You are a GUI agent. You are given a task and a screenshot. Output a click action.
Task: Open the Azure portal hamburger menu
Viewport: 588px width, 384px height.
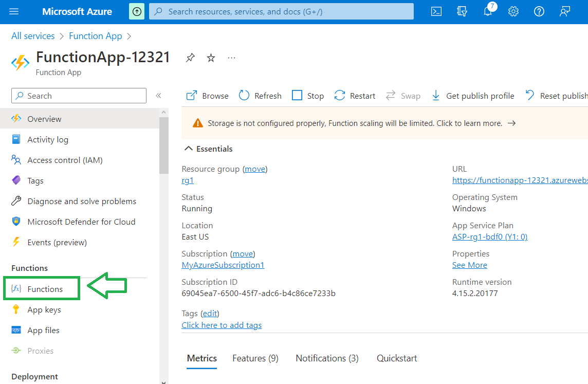pyautogui.click(x=14, y=12)
